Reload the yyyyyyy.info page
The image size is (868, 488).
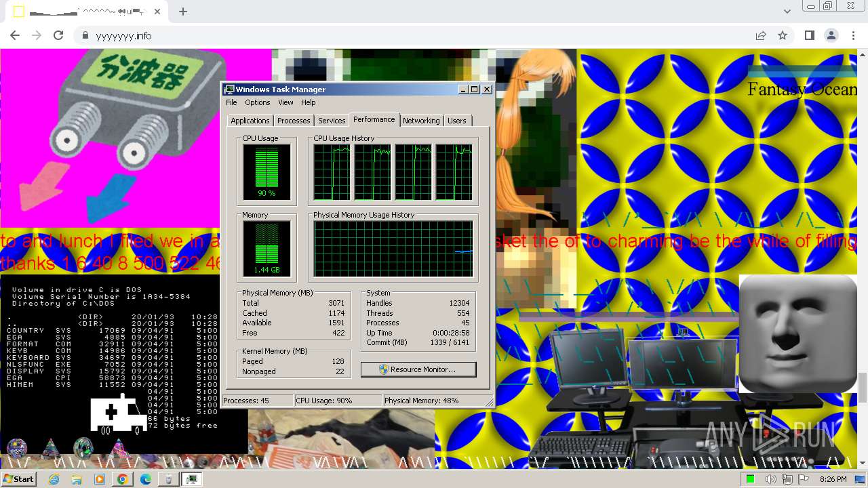[x=58, y=35]
